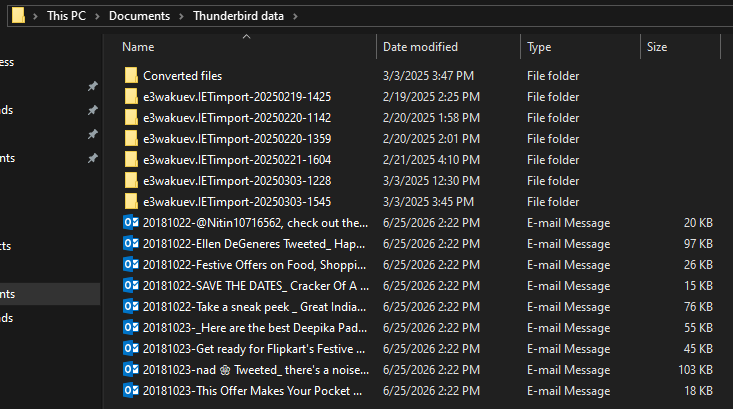Click Outlook icon of SAVE THE DATES email
Viewport: 733px width, 409px height.
131,286
